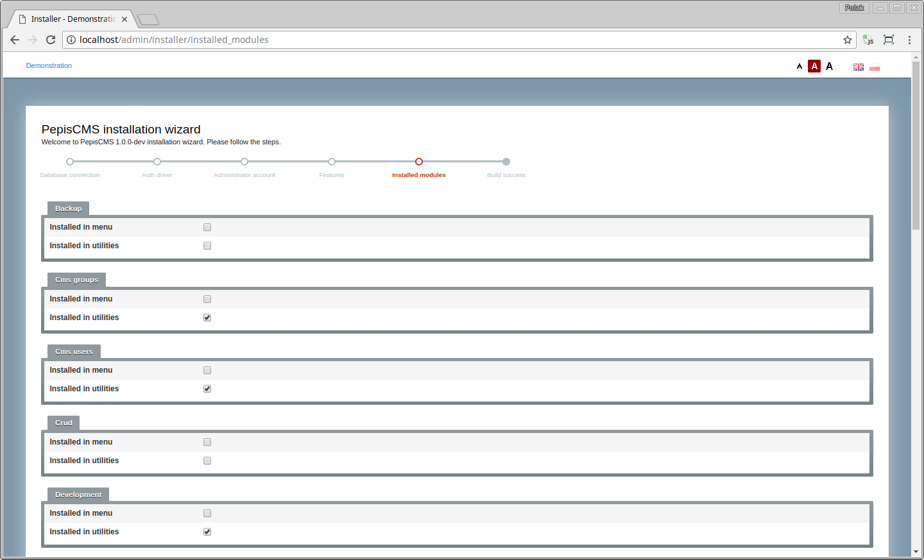Image resolution: width=924 pixels, height=560 pixels.
Task: View site information icon in address bar
Action: [x=71, y=40]
